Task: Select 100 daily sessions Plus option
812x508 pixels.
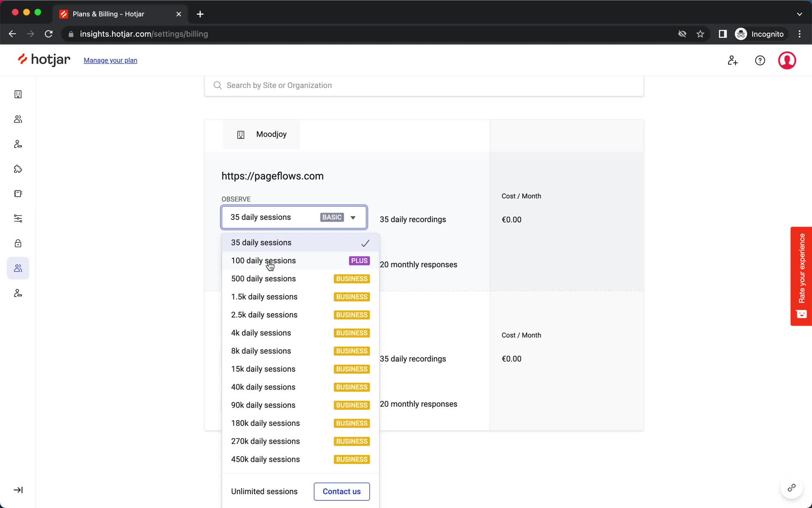Action: tap(300, 261)
